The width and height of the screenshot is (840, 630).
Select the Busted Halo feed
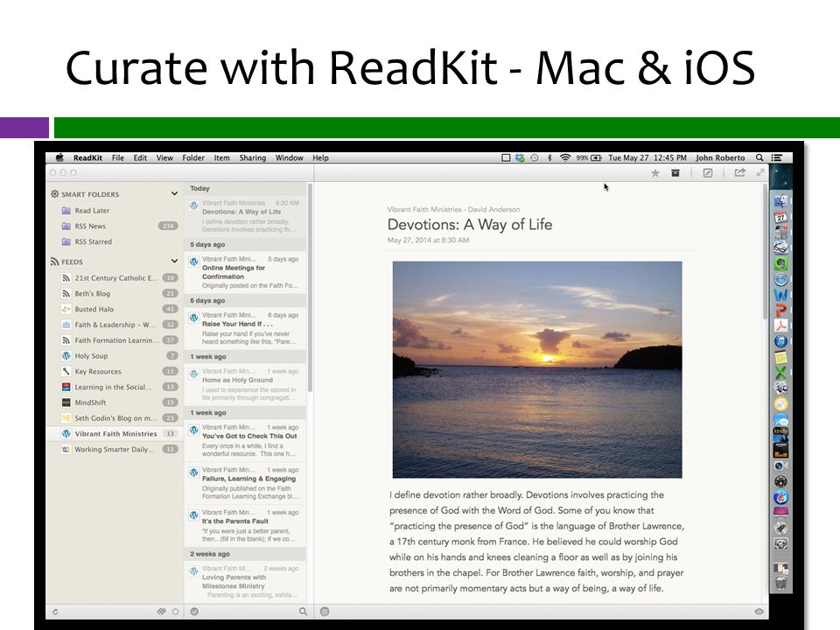point(115,309)
